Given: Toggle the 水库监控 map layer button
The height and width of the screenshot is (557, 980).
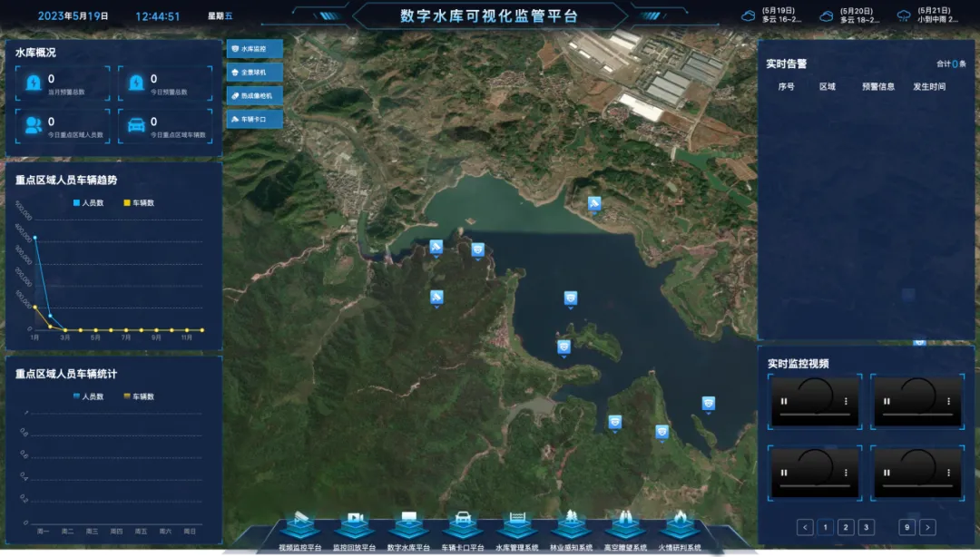Looking at the screenshot, I should click(x=254, y=49).
